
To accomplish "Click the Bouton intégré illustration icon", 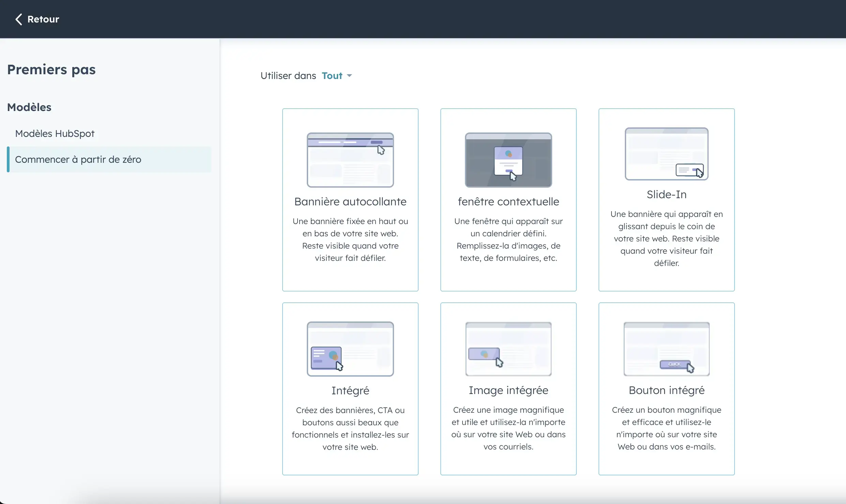I will (666, 349).
